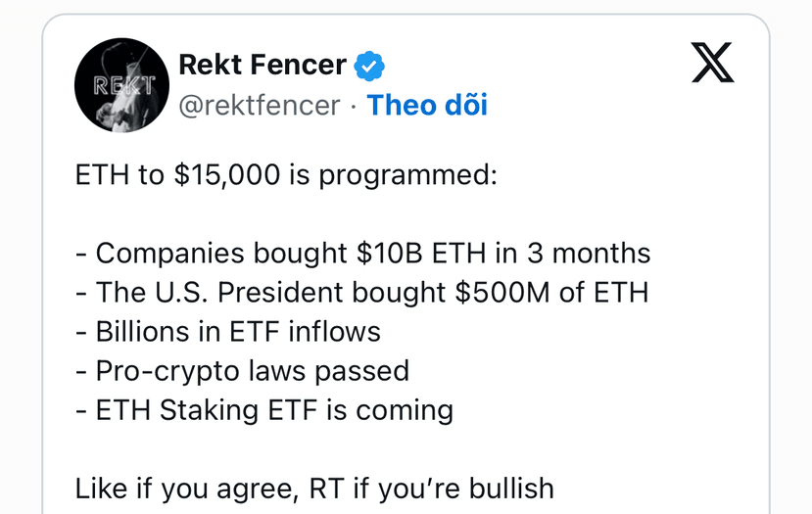Click the 'U.S. President bought $500M' line

pyautogui.click(x=362, y=293)
